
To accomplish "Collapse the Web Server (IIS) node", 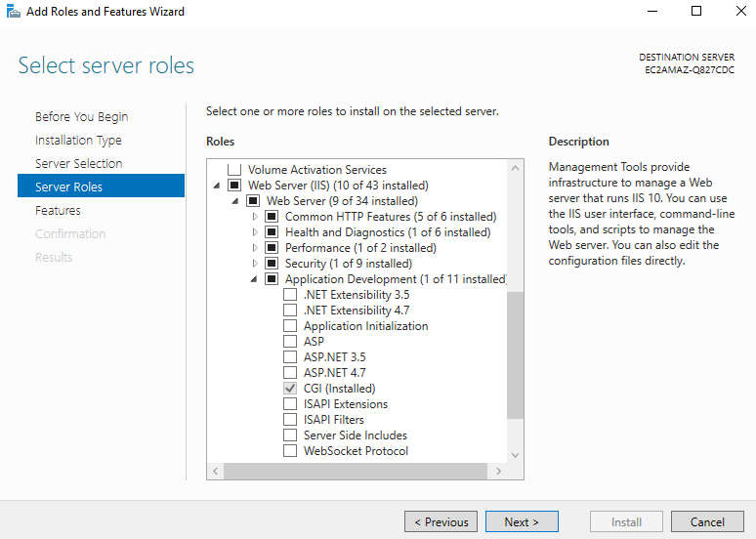I will 217,186.
